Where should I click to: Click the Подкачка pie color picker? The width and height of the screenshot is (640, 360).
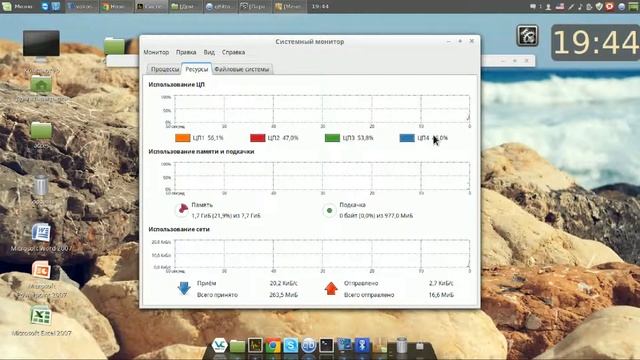[x=329, y=210]
